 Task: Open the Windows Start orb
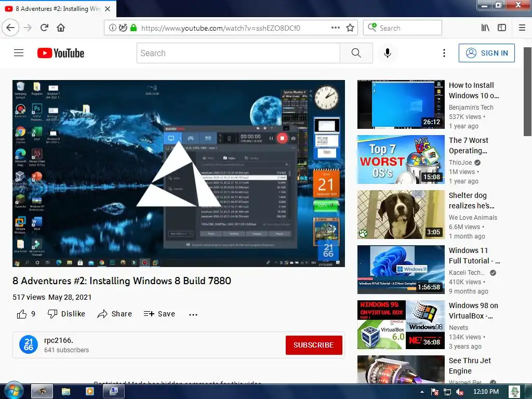point(14,391)
